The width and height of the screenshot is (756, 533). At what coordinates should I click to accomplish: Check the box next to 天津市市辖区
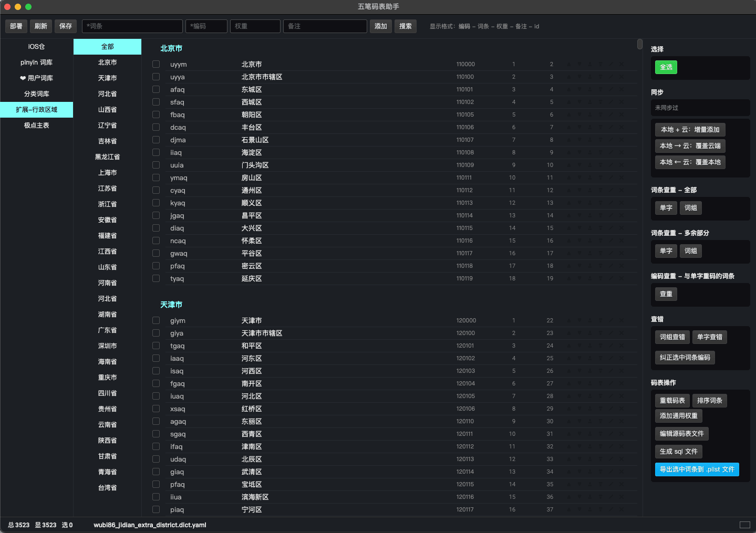click(156, 333)
